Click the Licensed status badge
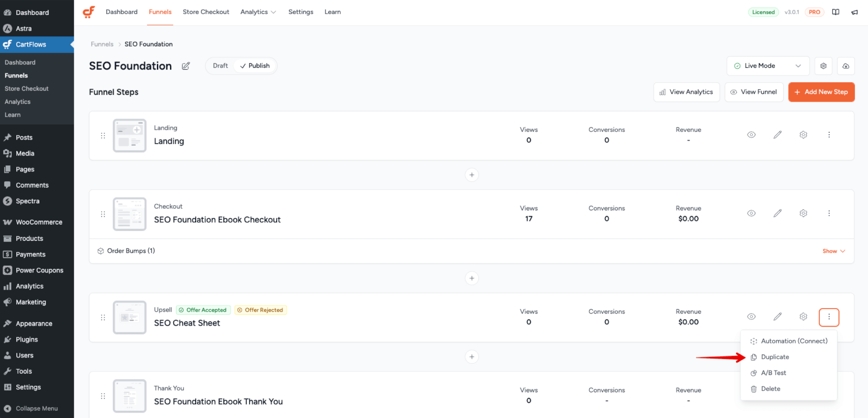This screenshot has width=868, height=418. point(763,12)
